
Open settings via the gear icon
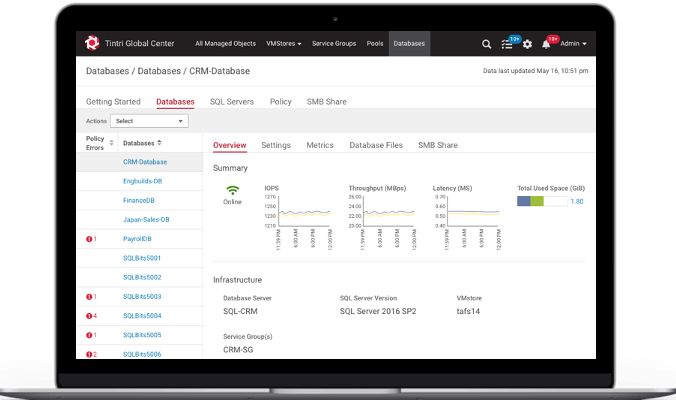527,44
